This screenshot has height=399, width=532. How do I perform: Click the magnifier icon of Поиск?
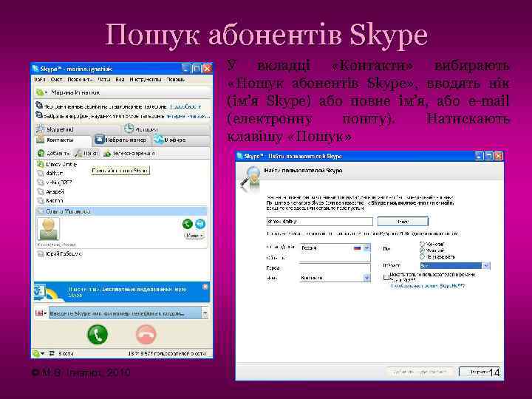click(x=78, y=154)
